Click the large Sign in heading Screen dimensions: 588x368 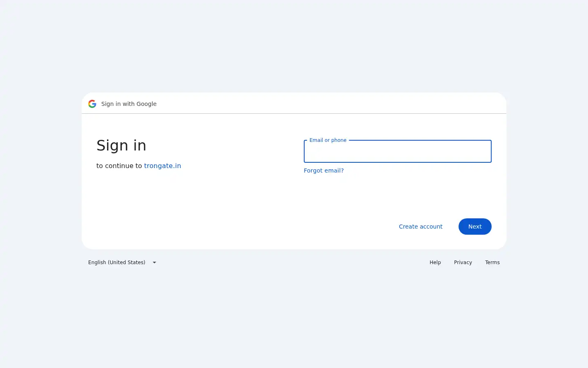point(121,146)
